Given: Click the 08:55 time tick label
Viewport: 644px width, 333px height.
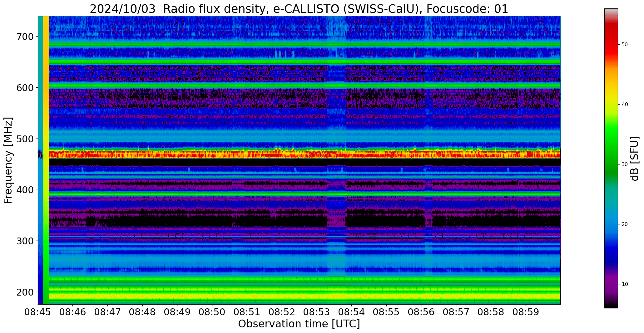Looking at the screenshot, I should [386, 312].
